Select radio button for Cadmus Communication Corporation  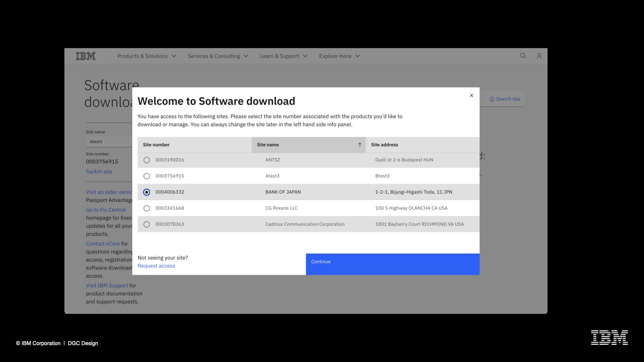click(147, 224)
